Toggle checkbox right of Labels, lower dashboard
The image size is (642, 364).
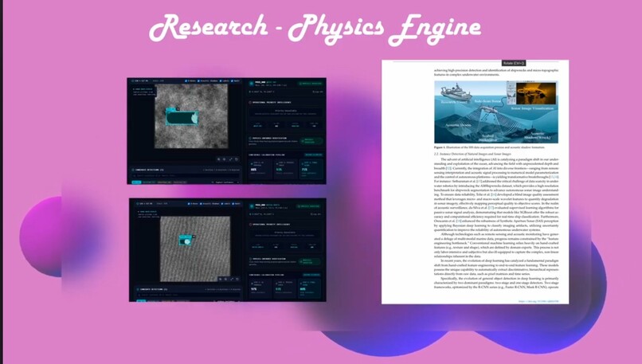[x=233, y=203]
